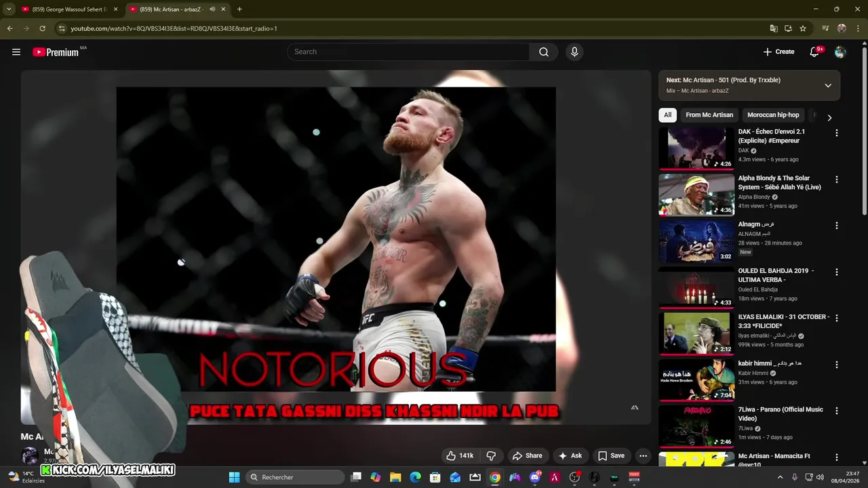Open options for kabir himmi video
The width and height of the screenshot is (868, 488).
(x=836, y=365)
